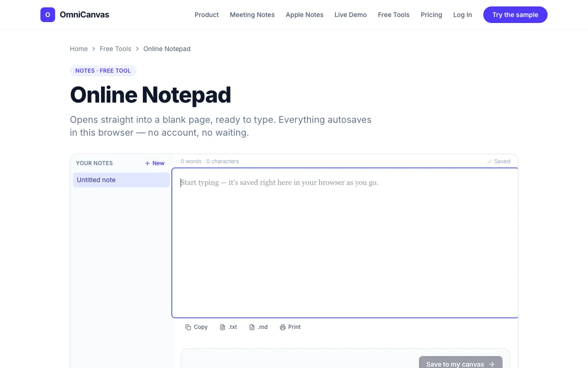
Task: Open the Product menu item
Action: tap(207, 15)
